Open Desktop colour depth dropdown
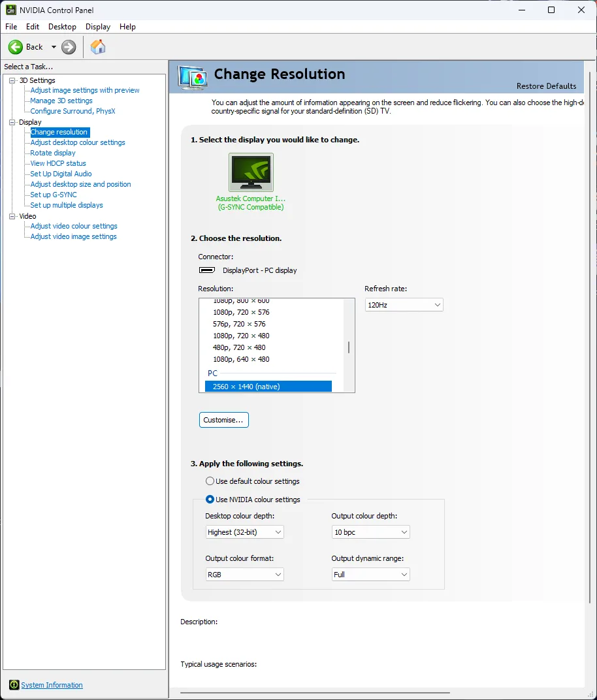This screenshot has width=597, height=700. (245, 532)
